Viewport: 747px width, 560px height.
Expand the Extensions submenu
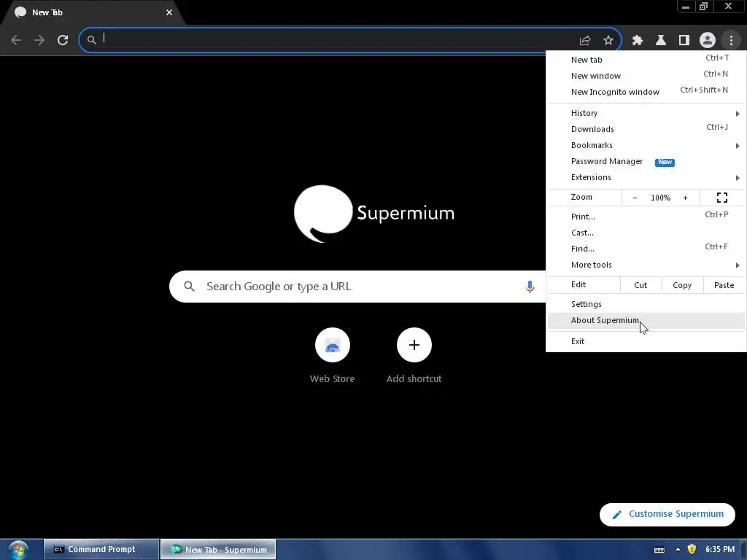pyautogui.click(x=646, y=177)
